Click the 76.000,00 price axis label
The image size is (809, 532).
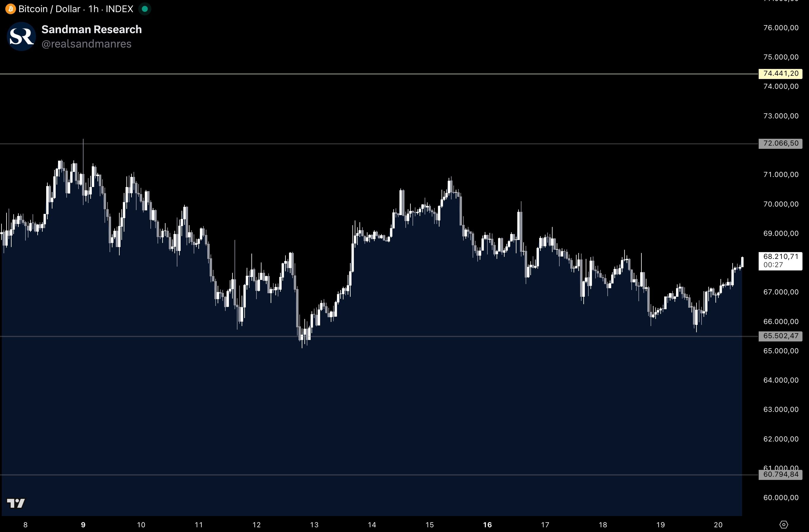coord(781,28)
